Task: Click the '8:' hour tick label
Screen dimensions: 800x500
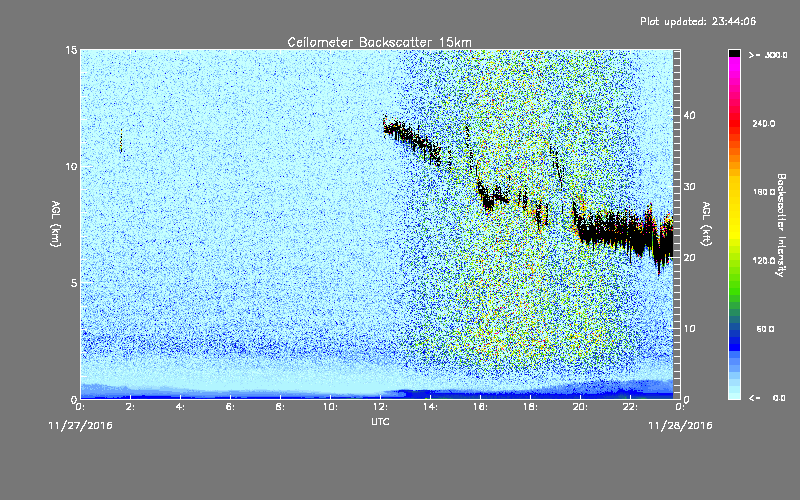Action: click(x=280, y=407)
